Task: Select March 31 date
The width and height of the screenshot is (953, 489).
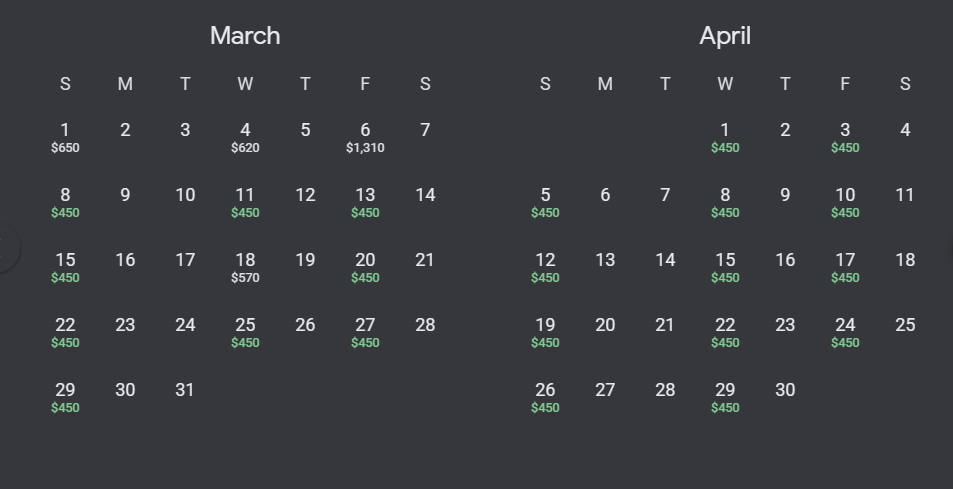Action: click(x=185, y=390)
